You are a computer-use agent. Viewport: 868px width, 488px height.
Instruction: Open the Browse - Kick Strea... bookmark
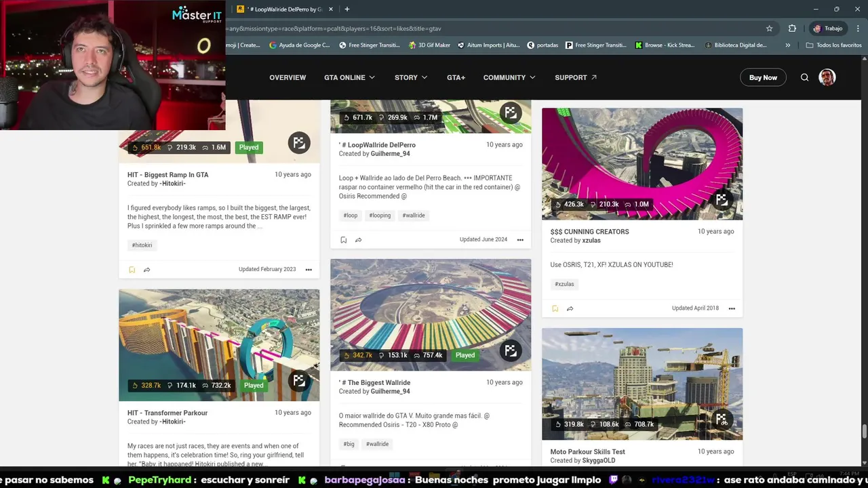(665, 45)
